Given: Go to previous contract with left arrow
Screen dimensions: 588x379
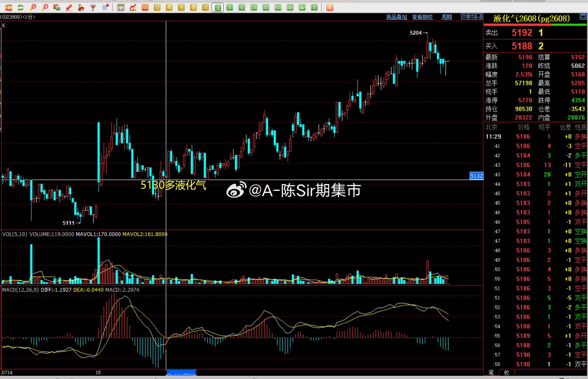Looking at the screenshot, I should [x=464, y=17].
